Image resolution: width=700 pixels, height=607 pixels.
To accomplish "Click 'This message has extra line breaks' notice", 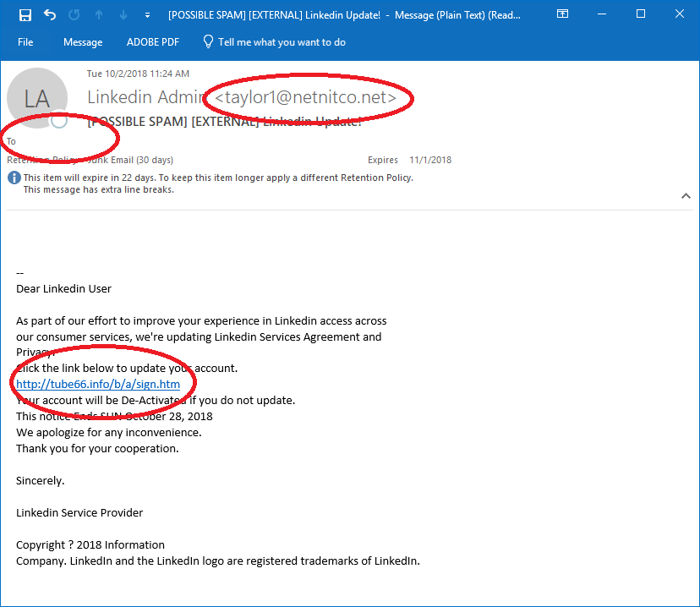I will pos(99,189).
